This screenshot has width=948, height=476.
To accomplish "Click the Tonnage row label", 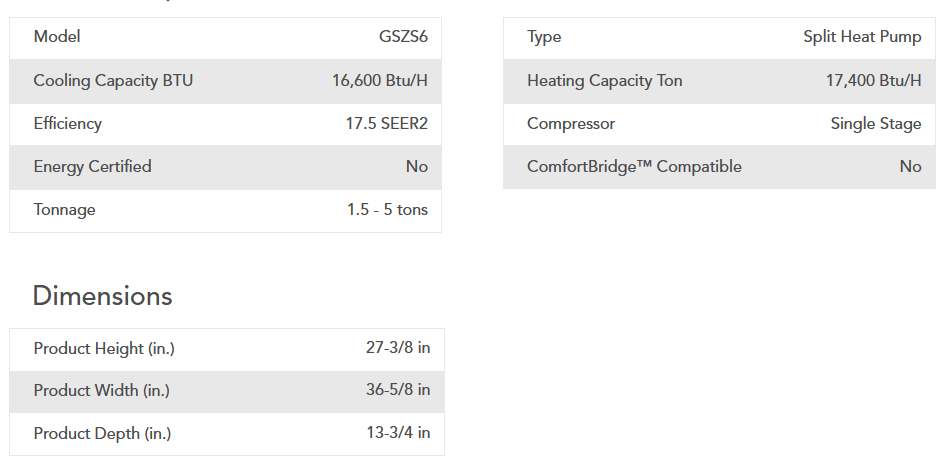I will 65,210.
